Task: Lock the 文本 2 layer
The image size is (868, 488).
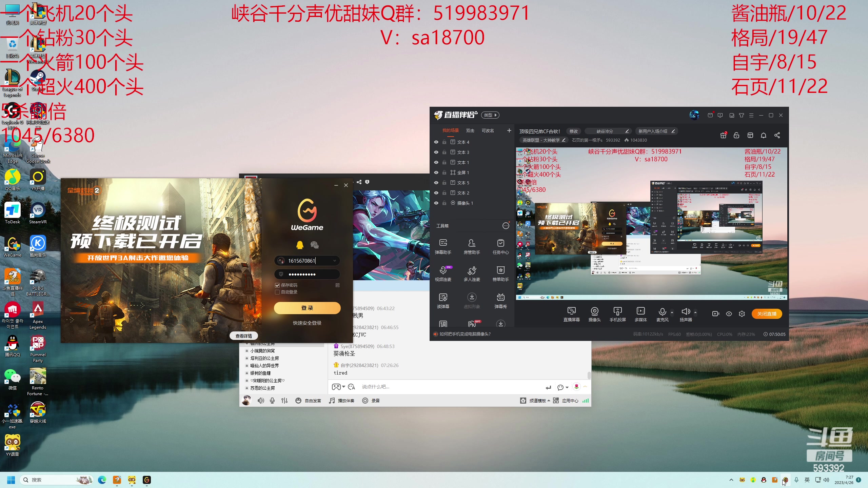Action: 444,193
